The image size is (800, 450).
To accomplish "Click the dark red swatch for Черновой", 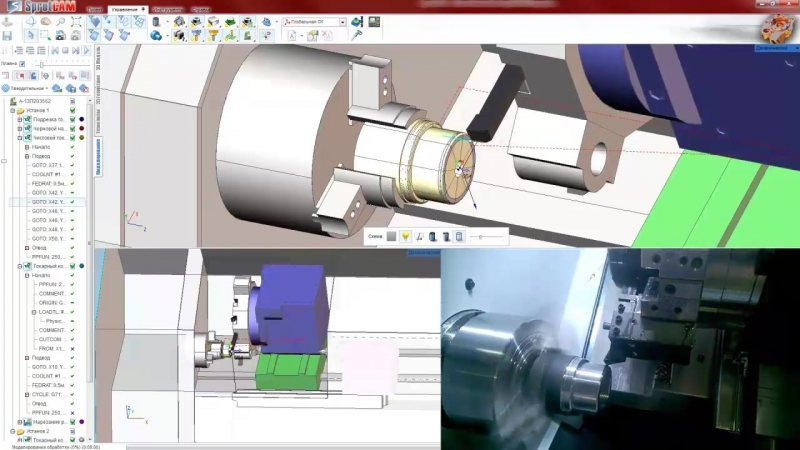I will coord(82,129).
